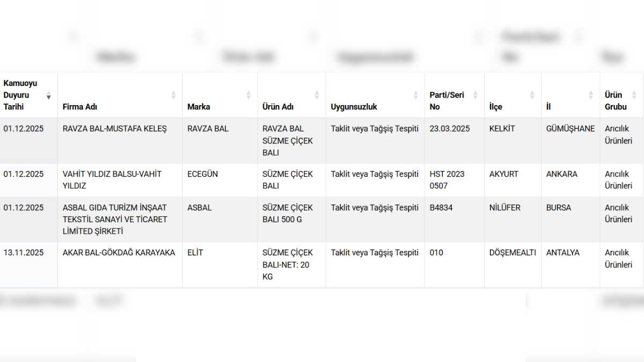The width and height of the screenshot is (644, 362).
Task: Select RAVZA BAL-MUSTAFA KELEŞ firm cell
Action: point(114,129)
